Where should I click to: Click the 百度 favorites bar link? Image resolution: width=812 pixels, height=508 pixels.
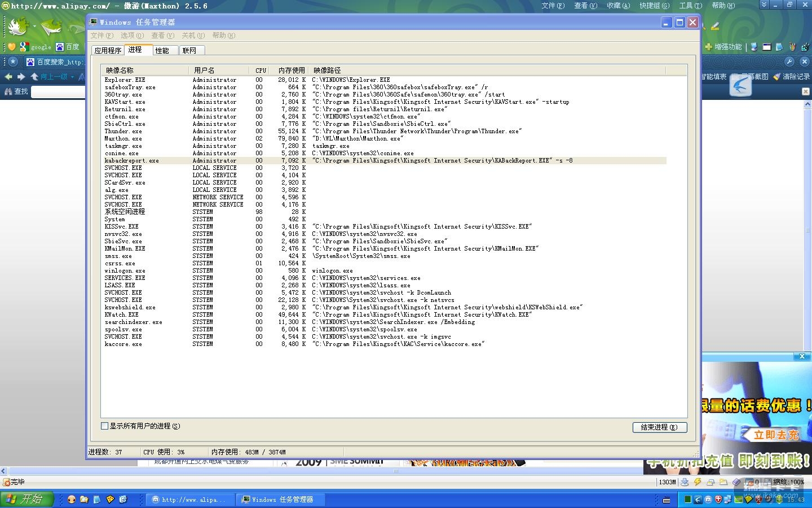click(68, 47)
